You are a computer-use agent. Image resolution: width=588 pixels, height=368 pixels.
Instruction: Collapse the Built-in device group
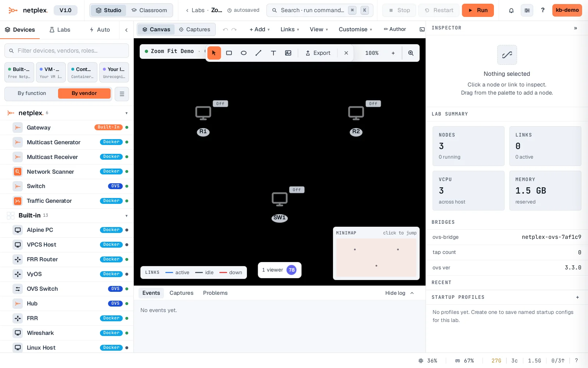126,216
